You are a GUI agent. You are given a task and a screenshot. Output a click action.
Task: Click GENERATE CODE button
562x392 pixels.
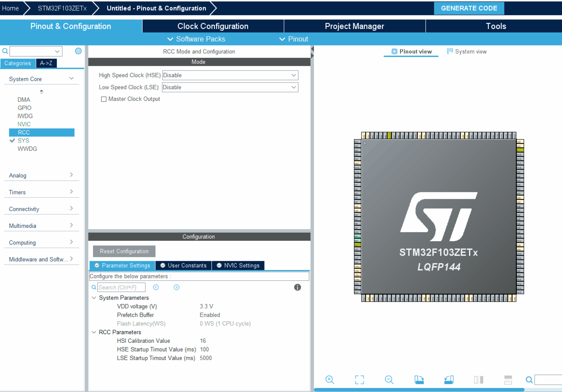[x=469, y=8]
